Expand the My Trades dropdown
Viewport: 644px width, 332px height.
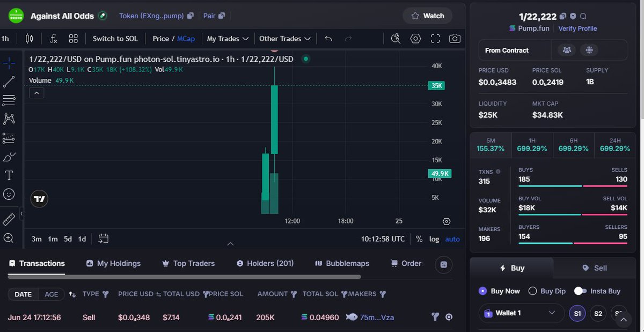(228, 39)
